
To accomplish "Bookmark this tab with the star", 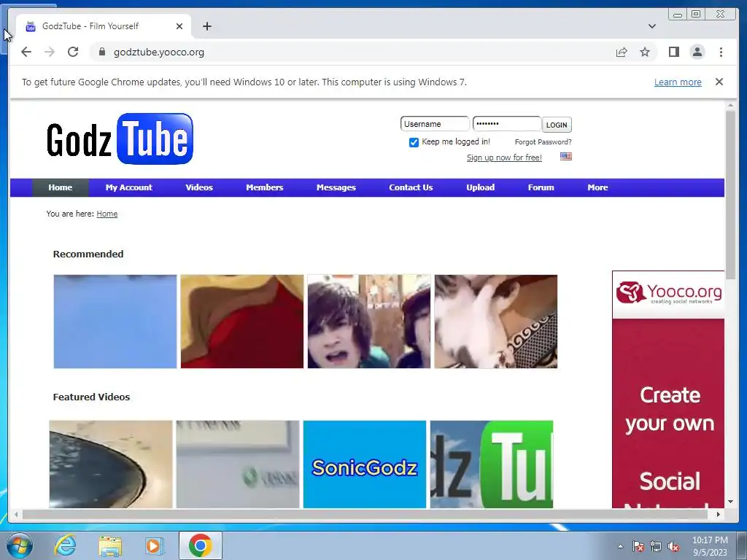I will 645,52.
